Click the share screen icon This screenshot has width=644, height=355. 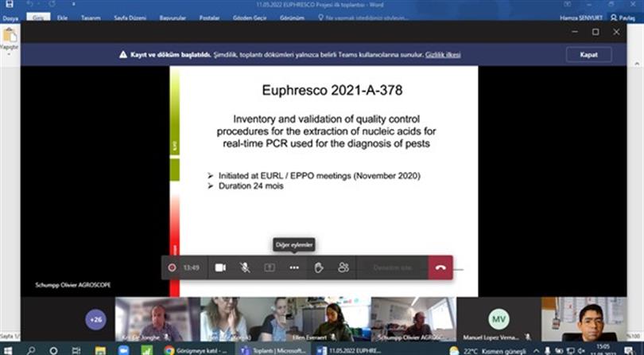[270, 267]
